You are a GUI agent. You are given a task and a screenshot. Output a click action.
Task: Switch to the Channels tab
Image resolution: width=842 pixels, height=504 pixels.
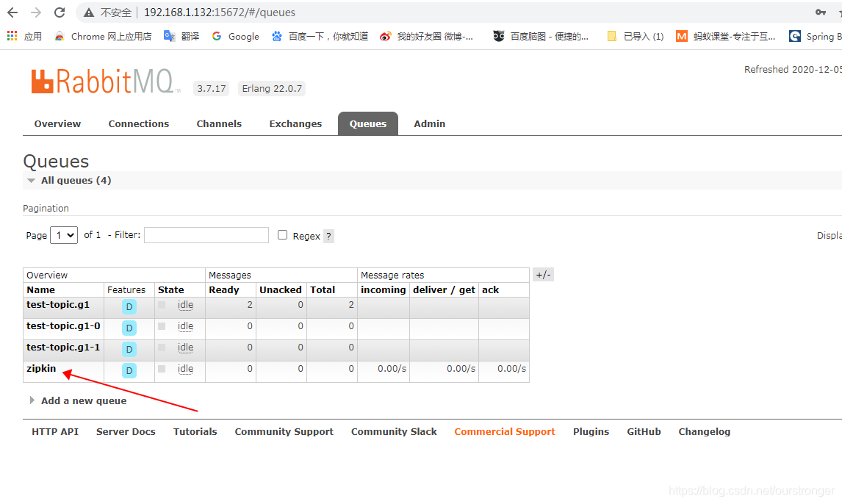point(219,123)
